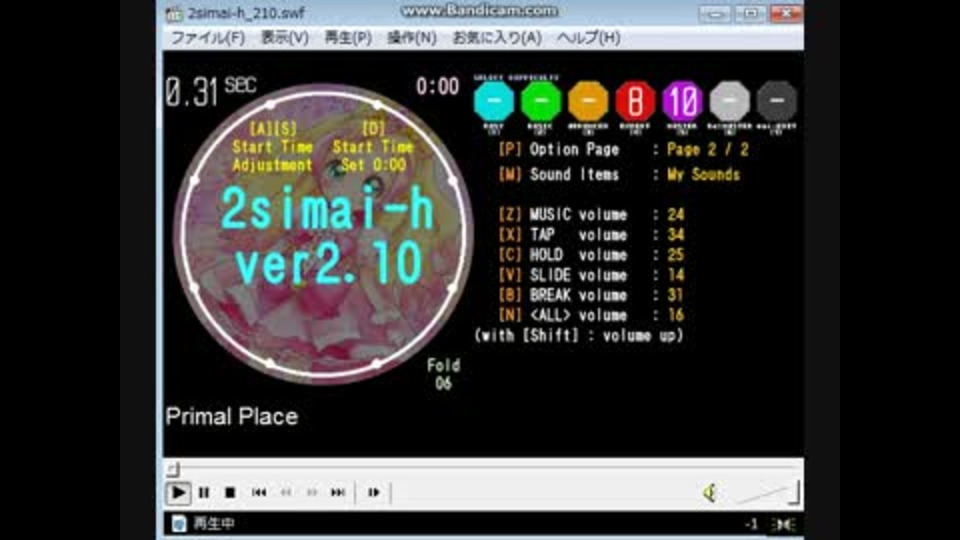Open the 表示(V) menu
The image size is (960, 540).
285,38
